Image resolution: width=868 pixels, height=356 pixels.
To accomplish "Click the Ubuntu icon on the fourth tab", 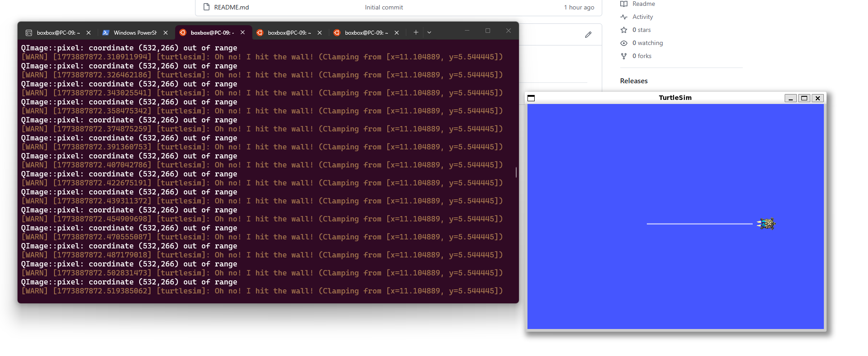I will [x=260, y=32].
